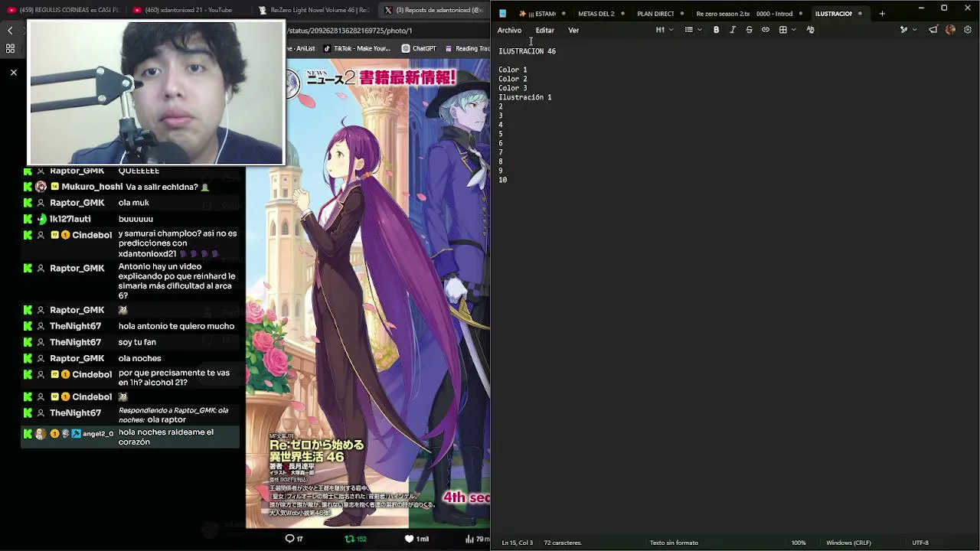Open the xdantonioxd 21 YouTube browser tab
Viewport: 980px width, 551px height.
pyautogui.click(x=188, y=10)
